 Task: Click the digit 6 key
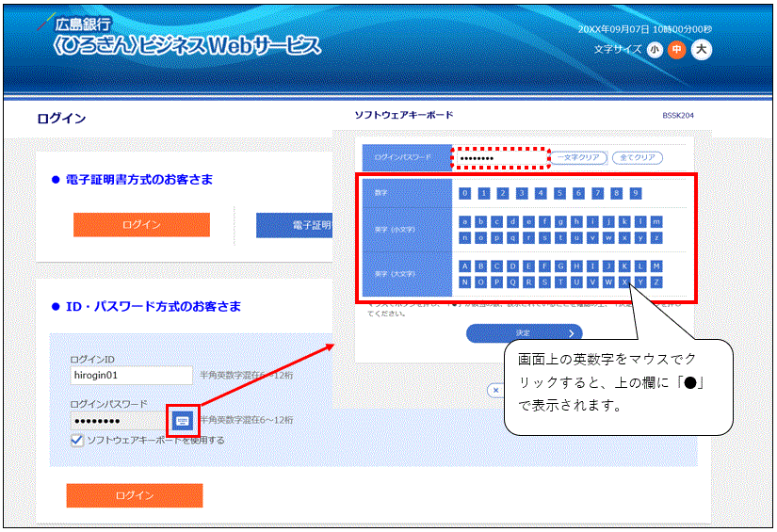pos(578,193)
